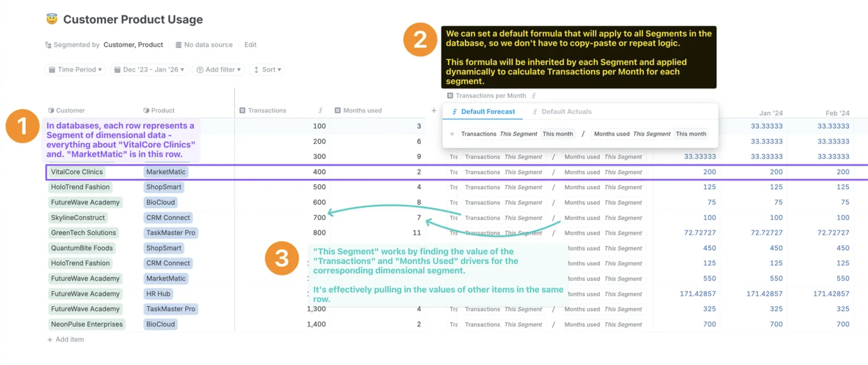868x365 pixels.
Task: Click the Months used driver grid icon
Action: (337, 110)
